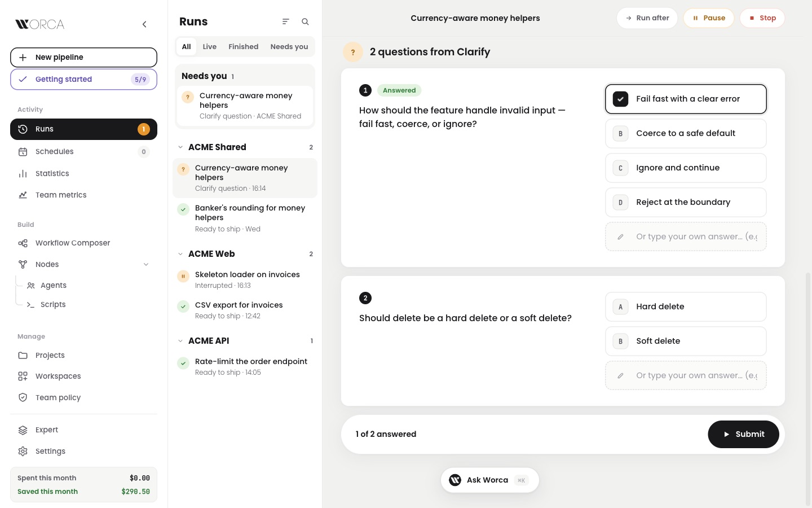This screenshot has width=812, height=508.
Task: Go to Team metrics
Action: click(x=83, y=195)
